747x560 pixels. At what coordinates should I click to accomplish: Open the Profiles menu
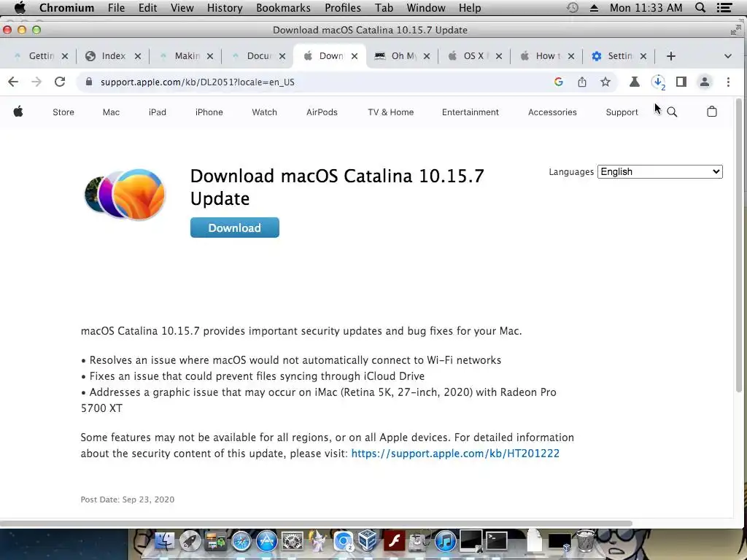(343, 7)
